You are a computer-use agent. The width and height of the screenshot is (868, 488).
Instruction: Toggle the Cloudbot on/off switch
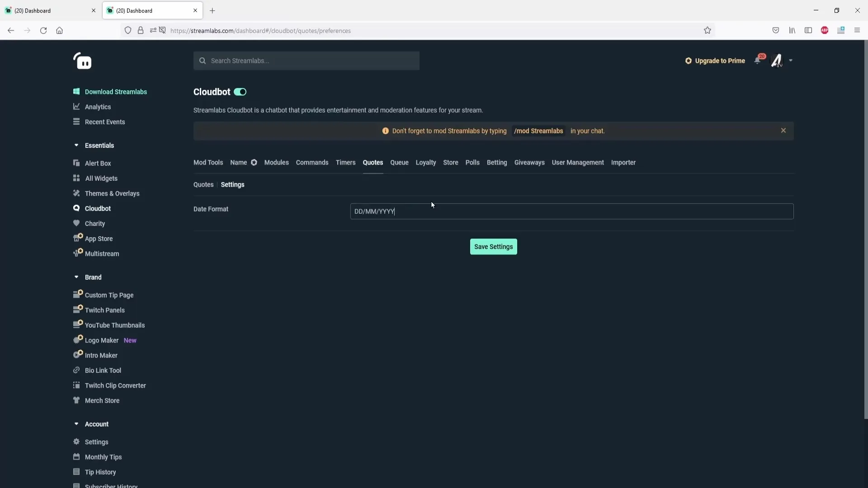tap(240, 92)
